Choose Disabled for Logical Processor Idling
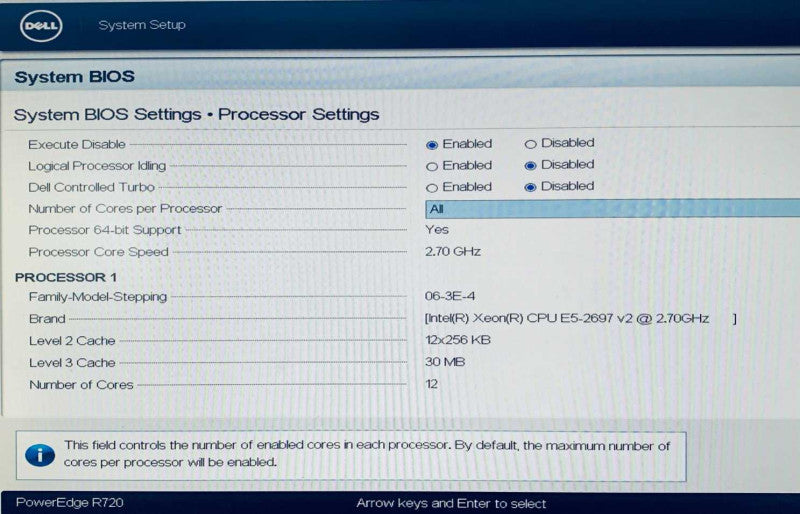This screenshot has height=514, width=800. click(531, 165)
